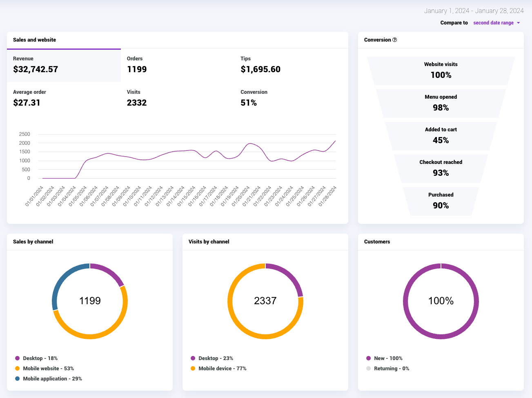Click the Desktop 23% visits legend dot
Viewport: 532px width, 398px height.
coord(193,358)
